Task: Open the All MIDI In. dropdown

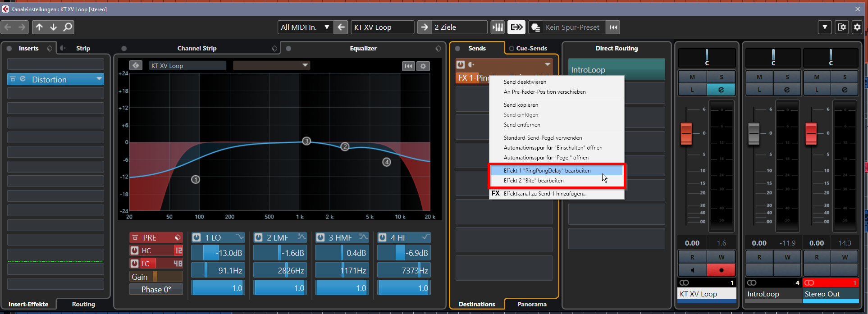Action: (327, 27)
